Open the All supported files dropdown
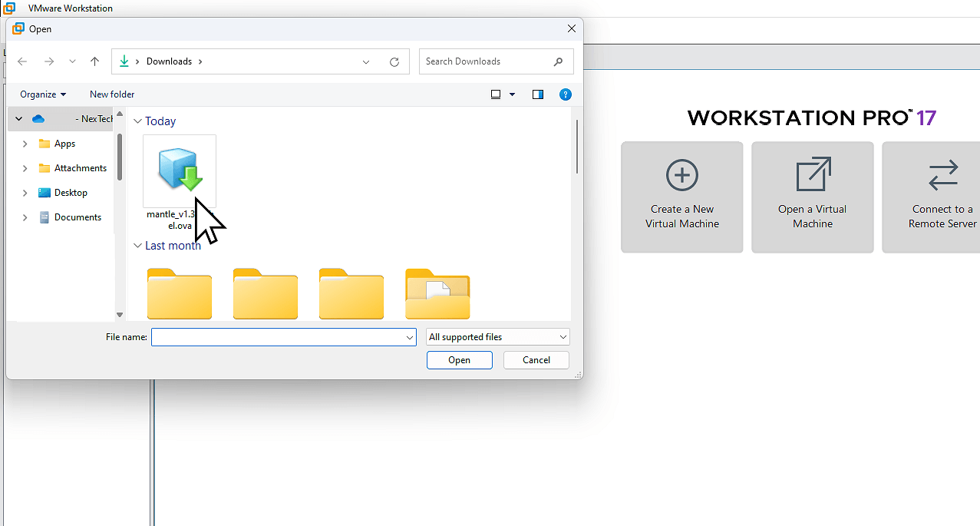Viewport: 980px width, 526px height. pyautogui.click(x=497, y=336)
